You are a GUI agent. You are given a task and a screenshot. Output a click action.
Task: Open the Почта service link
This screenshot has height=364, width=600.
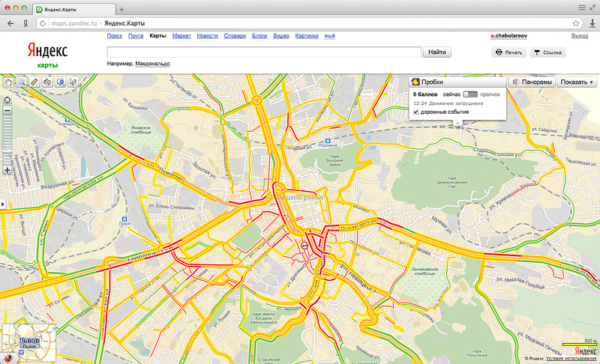136,35
